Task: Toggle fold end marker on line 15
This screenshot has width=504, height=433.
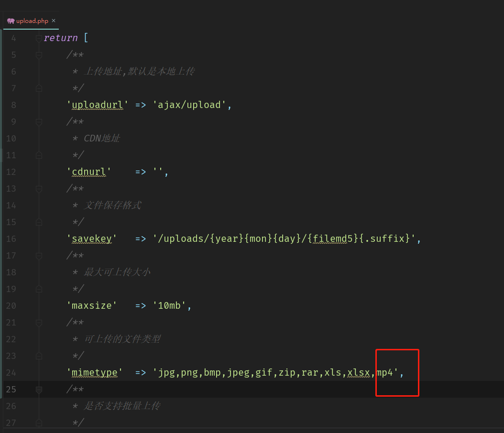Action: (39, 222)
